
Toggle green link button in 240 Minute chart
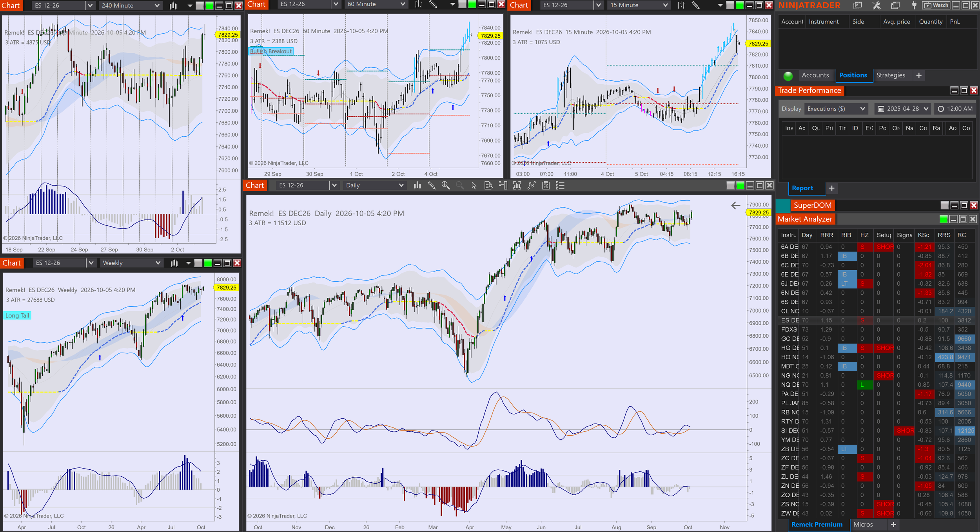209,5
